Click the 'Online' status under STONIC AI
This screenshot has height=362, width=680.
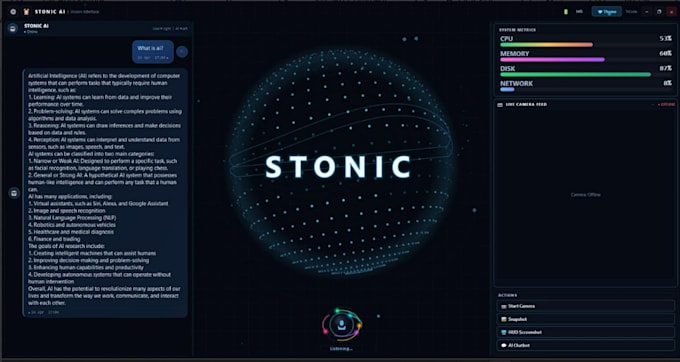[x=31, y=32]
